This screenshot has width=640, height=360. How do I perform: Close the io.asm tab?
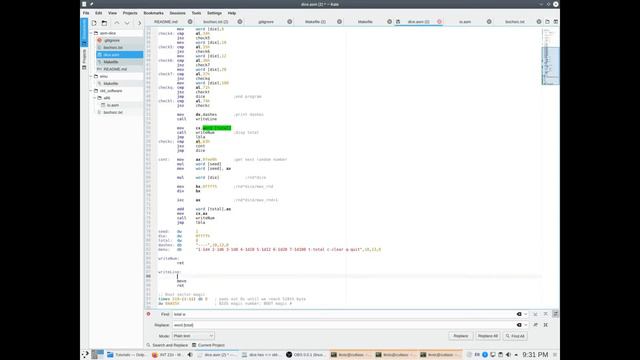tap(489, 22)
